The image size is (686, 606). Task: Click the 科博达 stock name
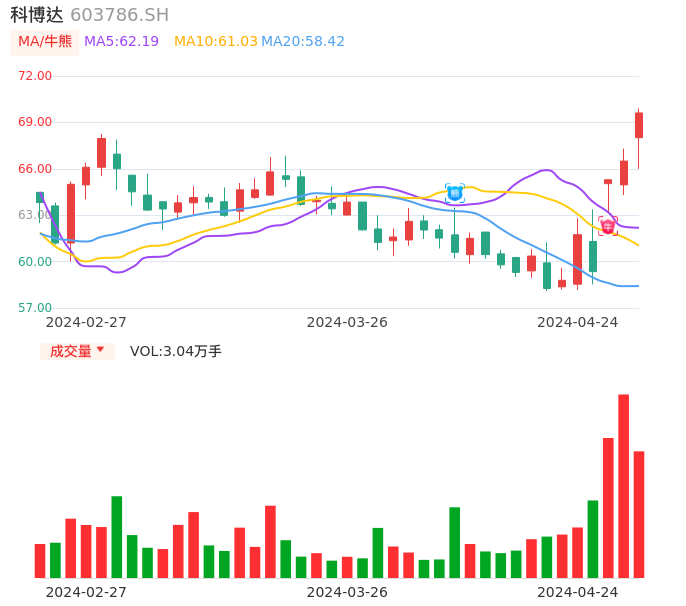tap(36, 15)
